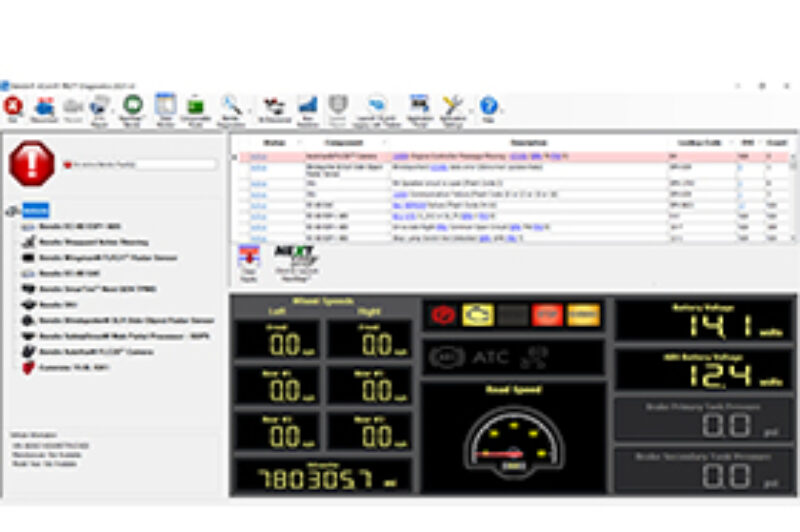Open the dropdown arrow right of Application Settings

coord(470,109)
